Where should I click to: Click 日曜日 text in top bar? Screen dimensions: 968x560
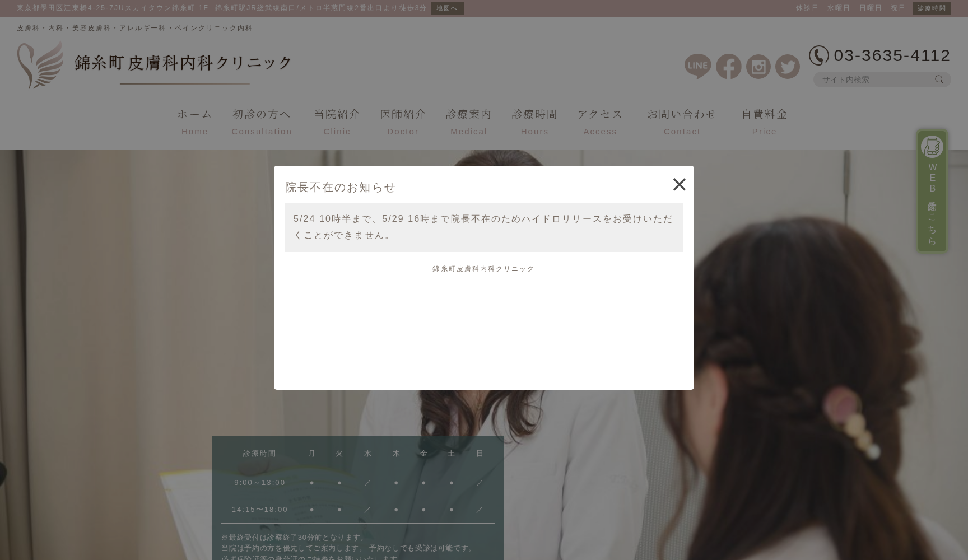click(x=871, y=8)
